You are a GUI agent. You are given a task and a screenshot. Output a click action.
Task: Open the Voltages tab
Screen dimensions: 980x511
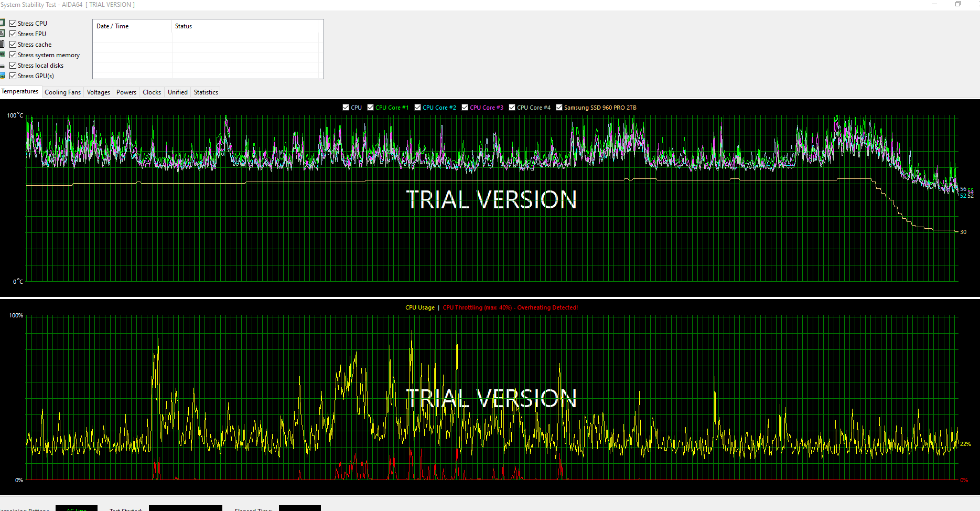tap(99, 92)
